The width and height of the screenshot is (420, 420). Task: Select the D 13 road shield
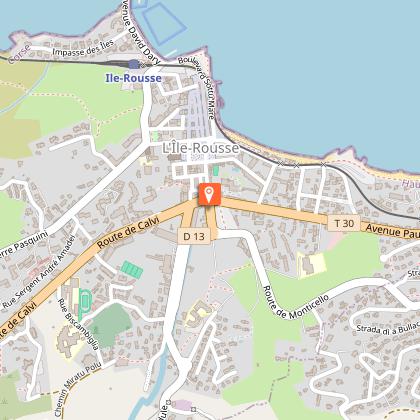[x=194, y=236]
